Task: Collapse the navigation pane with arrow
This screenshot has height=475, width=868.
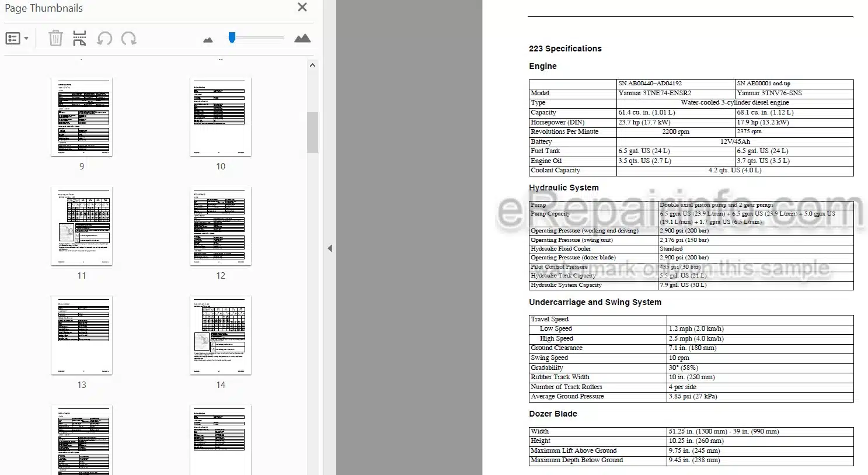Action: tap(330, 248)
